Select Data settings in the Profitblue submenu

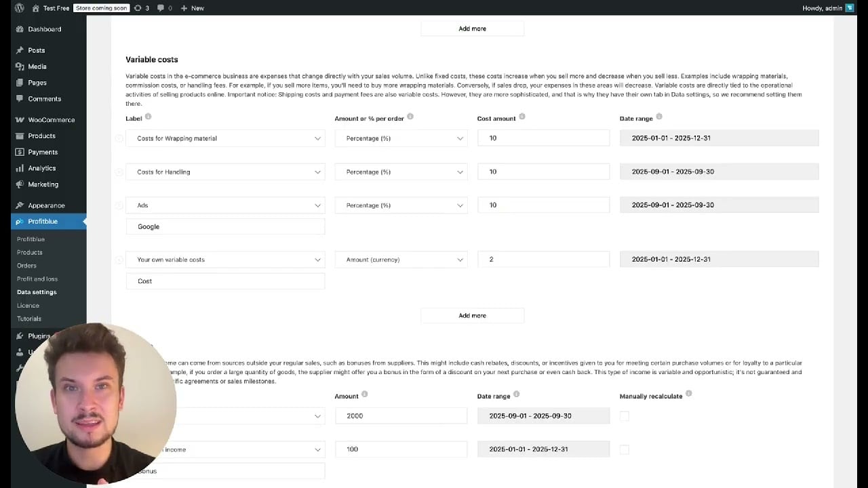tap(37, 291)
